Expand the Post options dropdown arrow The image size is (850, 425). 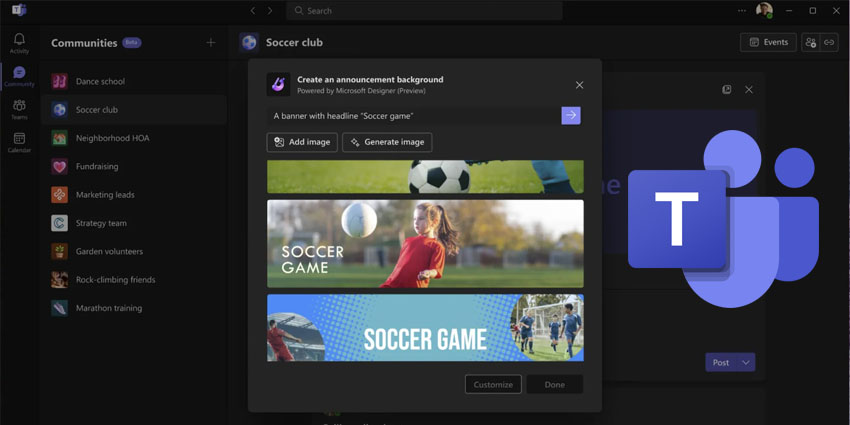click(746, 362)
